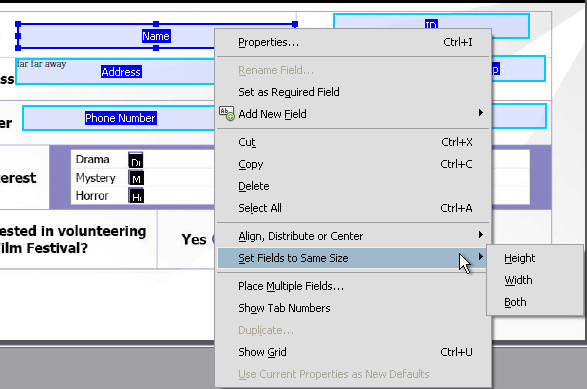Select the Horror checkbox field

(x=136, y=195)
